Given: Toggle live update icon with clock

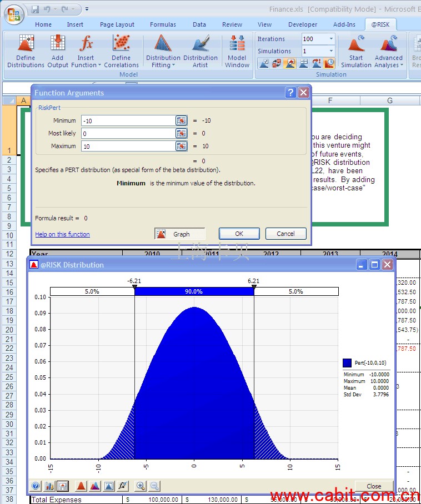Looking at the screenshot, I should [x=329, y=63].
